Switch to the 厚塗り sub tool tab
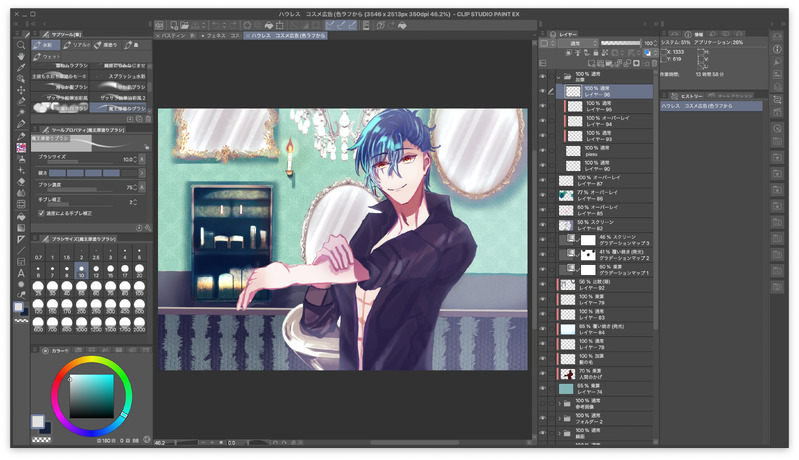The height and width of the screenshot is (460, 799). coord(106,45)
